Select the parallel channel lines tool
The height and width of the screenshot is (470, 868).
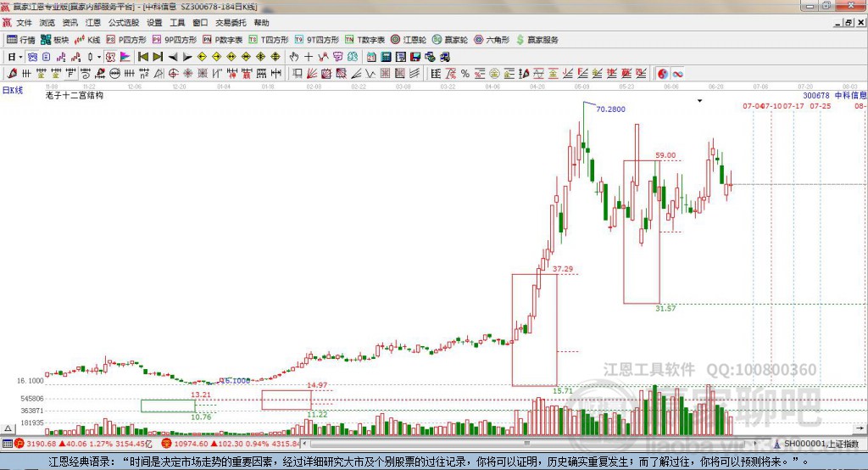414,73
